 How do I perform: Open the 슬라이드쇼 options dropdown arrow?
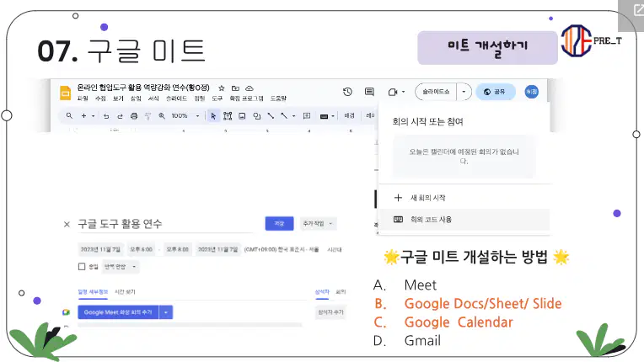tap(464, 92)
